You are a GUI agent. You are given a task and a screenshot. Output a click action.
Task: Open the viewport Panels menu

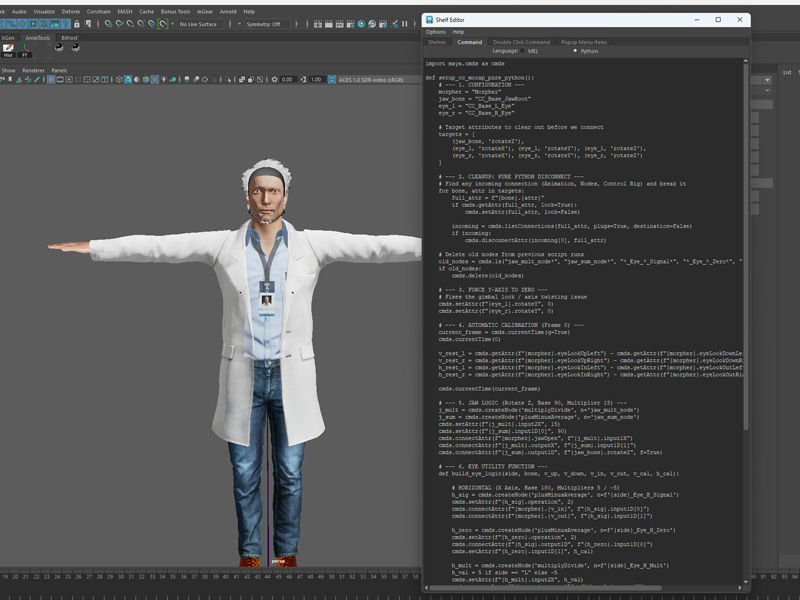coord(59,70)
